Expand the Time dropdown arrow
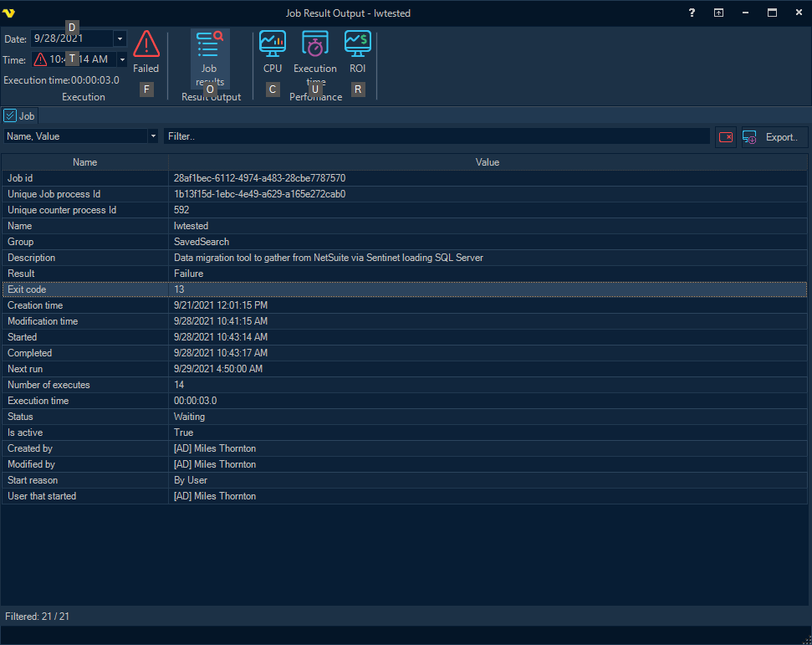The image size is (812, 645). [122, 59]
